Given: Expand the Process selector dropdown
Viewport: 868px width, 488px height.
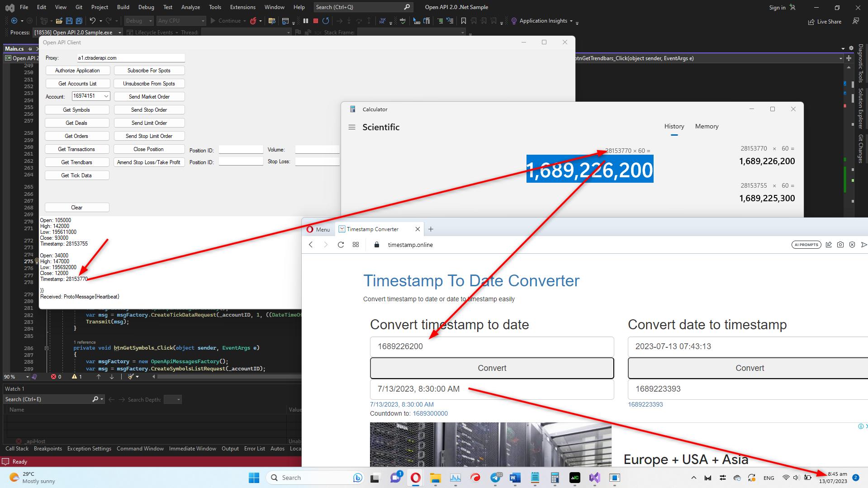Looking at the screenshot, I should click(x=120, y=33).
